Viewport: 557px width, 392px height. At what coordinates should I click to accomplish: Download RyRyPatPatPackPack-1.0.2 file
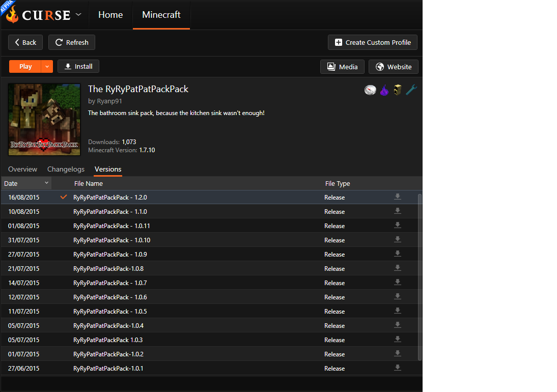click(x=398, y=353)
